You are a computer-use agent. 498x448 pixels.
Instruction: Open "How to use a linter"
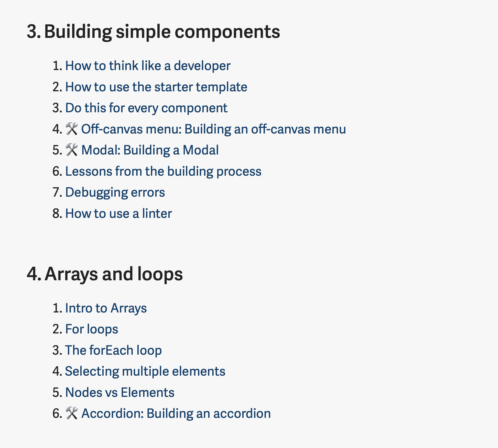tap(118, 214)
